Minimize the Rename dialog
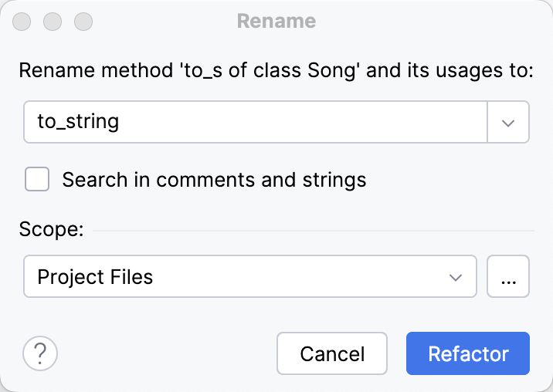The width and height of the screenshot is (553, 392). [53, 21]
